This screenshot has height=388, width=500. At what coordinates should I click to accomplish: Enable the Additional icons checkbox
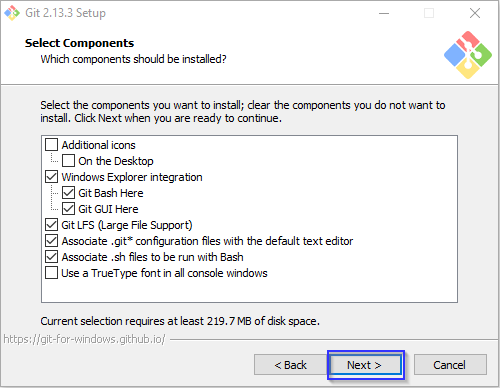point(51,145)
